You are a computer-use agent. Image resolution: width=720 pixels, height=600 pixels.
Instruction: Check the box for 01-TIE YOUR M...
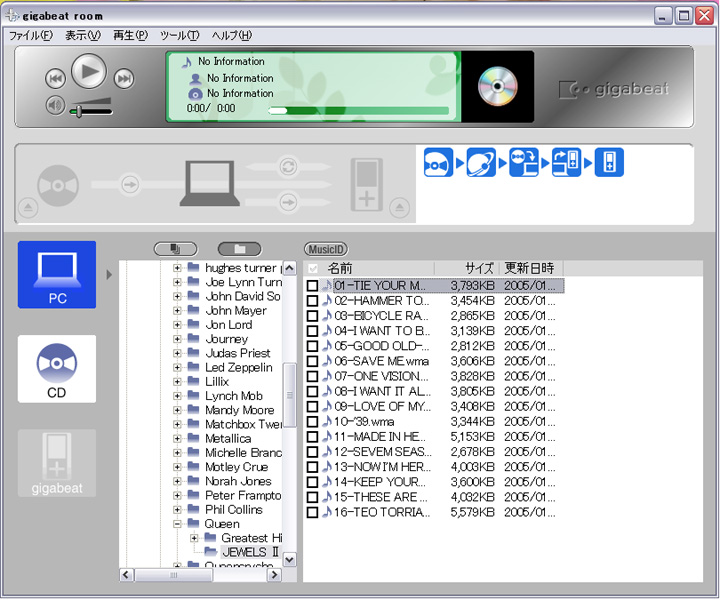[x=313, y=286]
